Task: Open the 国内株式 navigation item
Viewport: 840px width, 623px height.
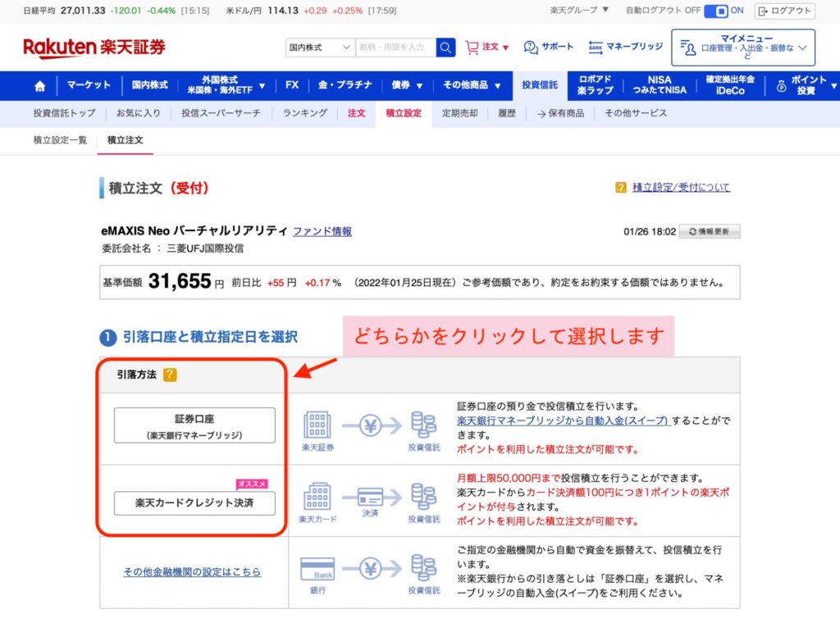Action: (149, 85)
